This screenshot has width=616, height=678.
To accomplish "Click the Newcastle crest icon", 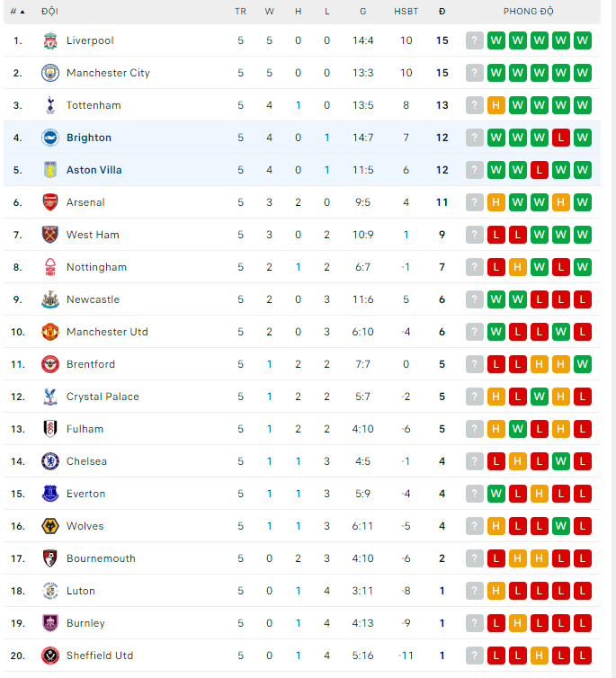I will coord(50,299).
